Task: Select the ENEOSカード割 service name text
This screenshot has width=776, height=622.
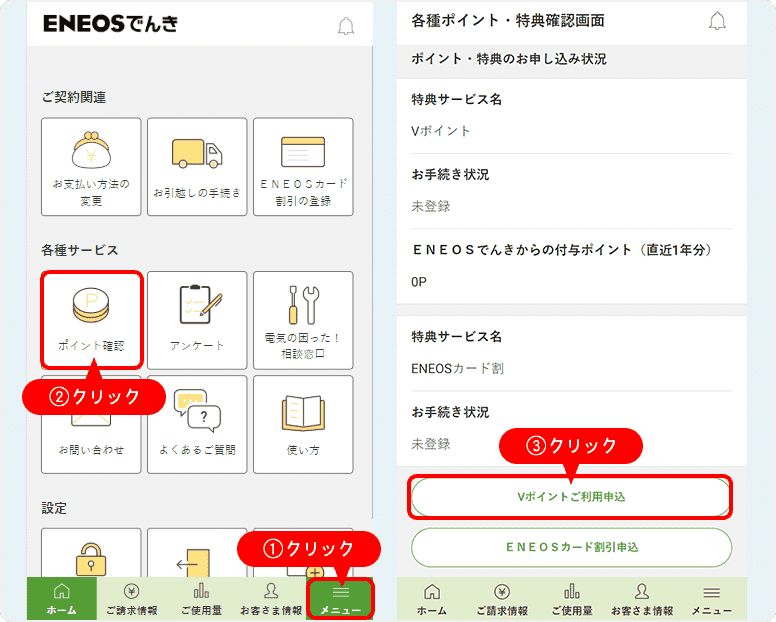Action: [457, 369]
